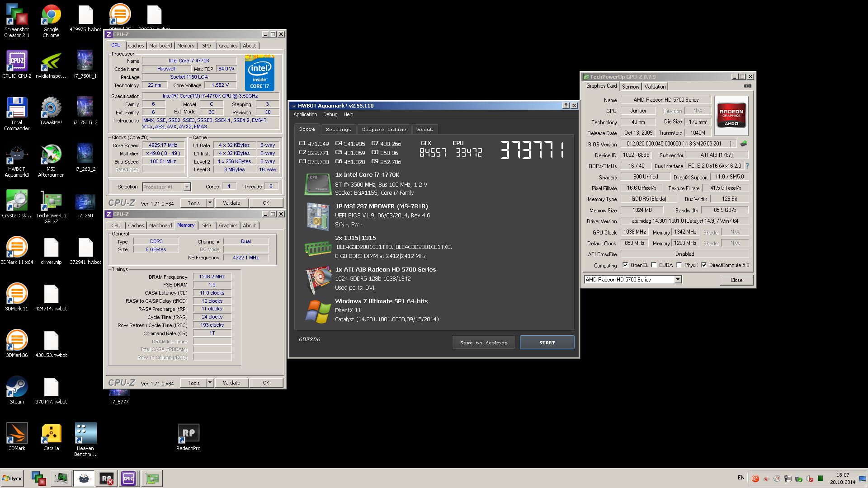Viewport: 868px width, 488px height.
Task: Expand the Processor #1 selection dropdown
Action: [187, 187]
